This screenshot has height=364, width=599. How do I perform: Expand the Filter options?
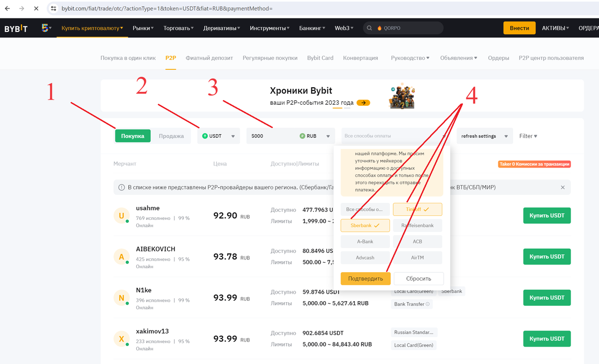tap(528, 136)
